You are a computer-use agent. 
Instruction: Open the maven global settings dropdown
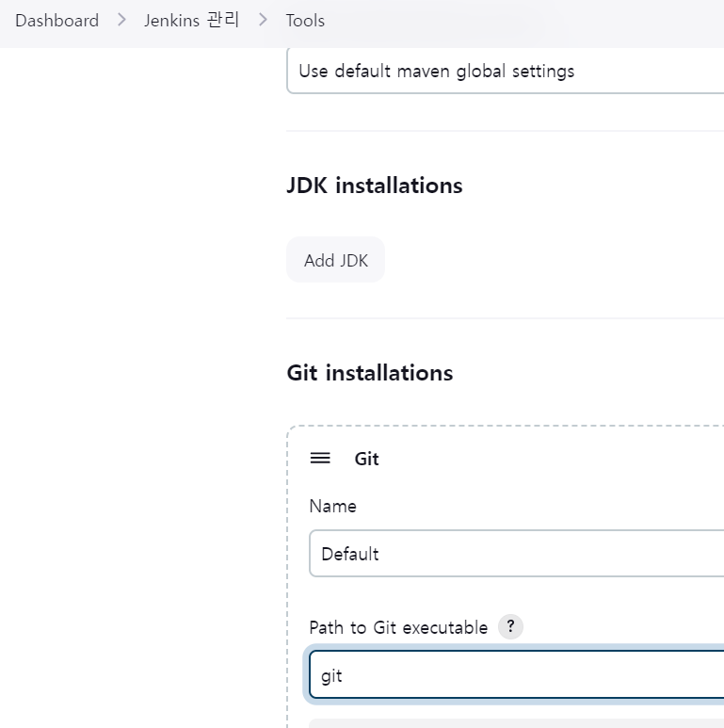(x=505, y=71)
